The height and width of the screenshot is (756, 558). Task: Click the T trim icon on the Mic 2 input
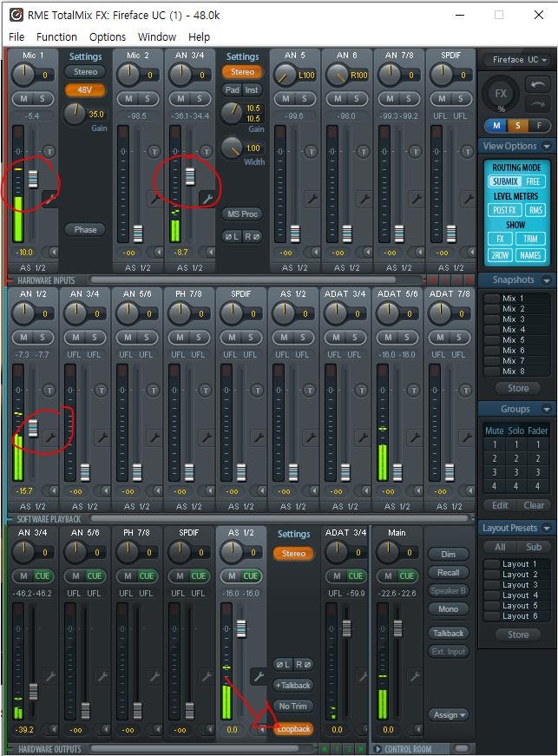(x=154, y=151)
